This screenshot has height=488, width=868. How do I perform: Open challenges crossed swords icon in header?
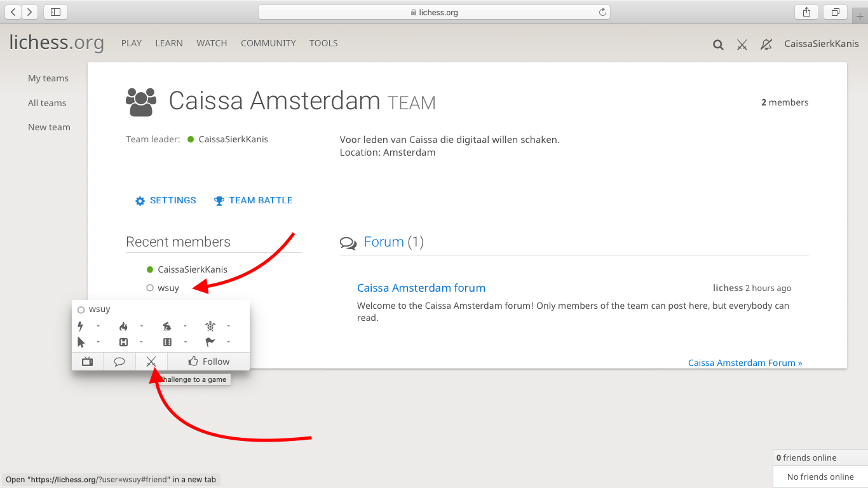coord(742,44)
